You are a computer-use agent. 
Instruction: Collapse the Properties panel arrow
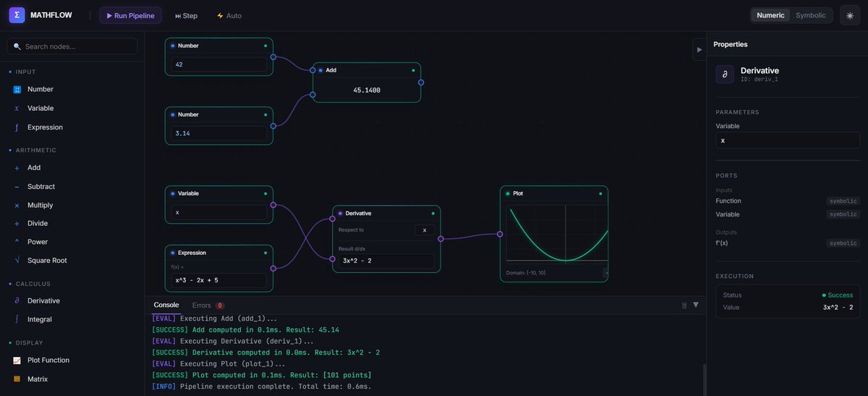pos(699,49)
